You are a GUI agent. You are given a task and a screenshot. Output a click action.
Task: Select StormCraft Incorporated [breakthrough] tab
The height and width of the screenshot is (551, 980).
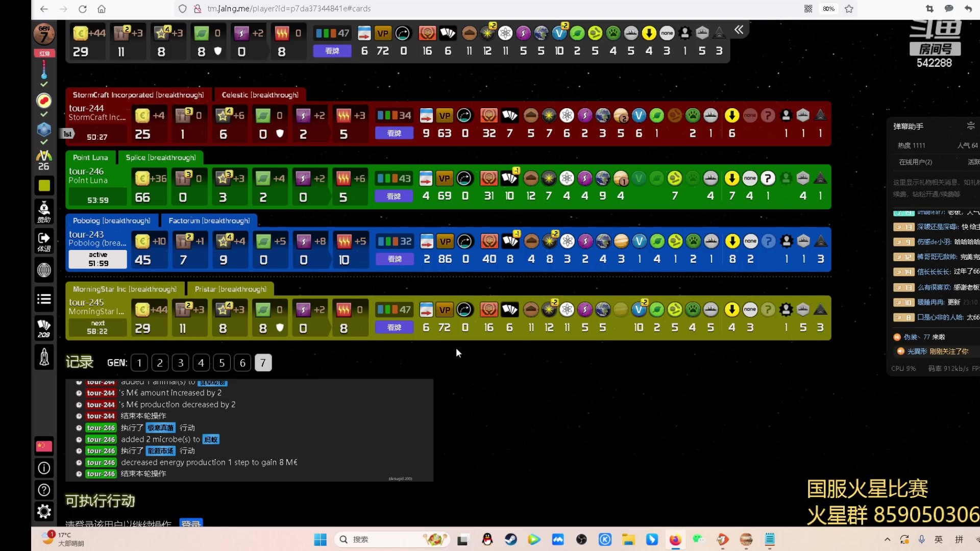coord(138,95)
